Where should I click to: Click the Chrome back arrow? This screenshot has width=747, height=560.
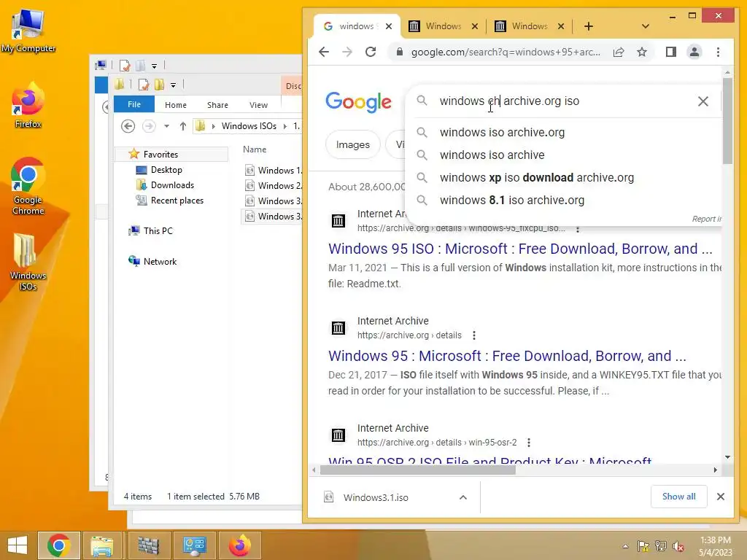[x=324, y=52]
